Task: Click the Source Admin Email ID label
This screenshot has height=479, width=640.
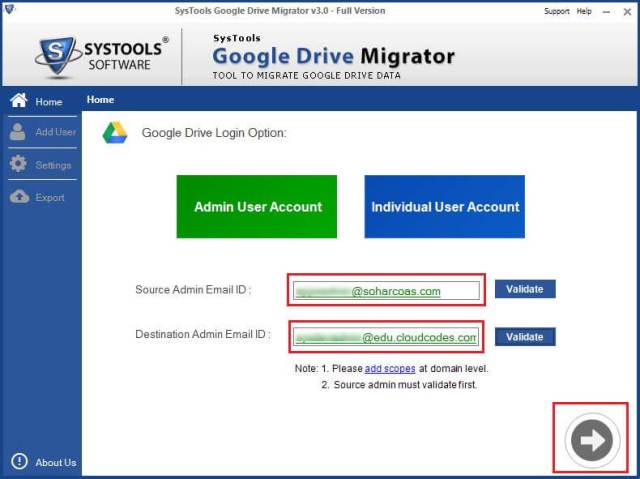Action: point(193,289)
